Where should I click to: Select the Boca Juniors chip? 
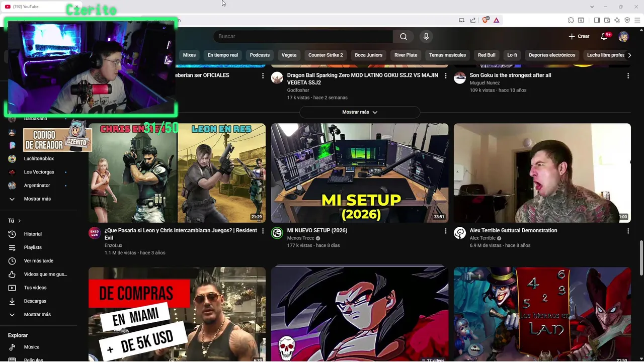coord(368,55)
